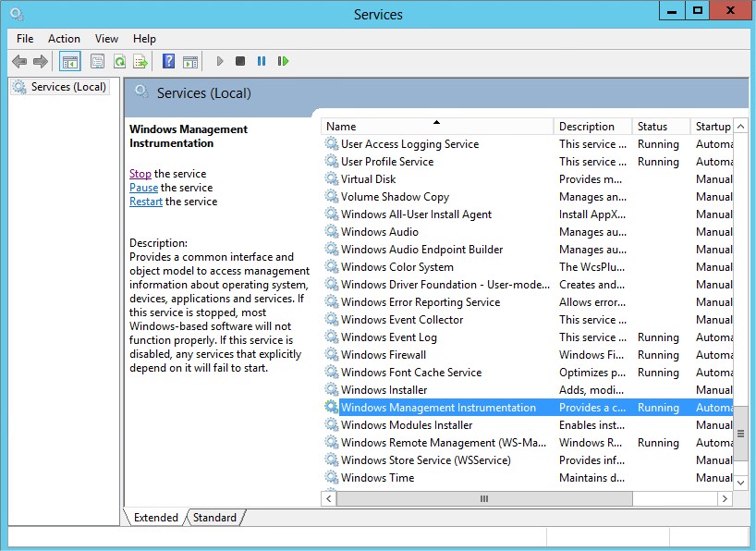Click the Show/Hide Console Tree icon
The image size is (756, 551).
[x=69, y=62]
